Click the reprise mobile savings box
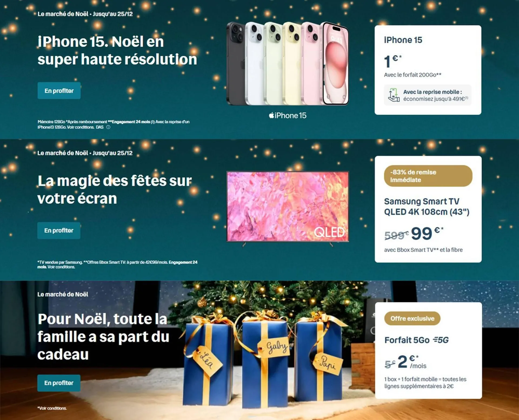519x420 pixels. [428, 95]
